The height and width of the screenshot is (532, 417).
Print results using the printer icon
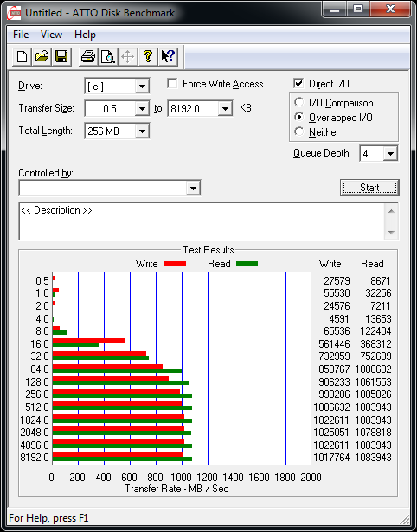(88, 56)
